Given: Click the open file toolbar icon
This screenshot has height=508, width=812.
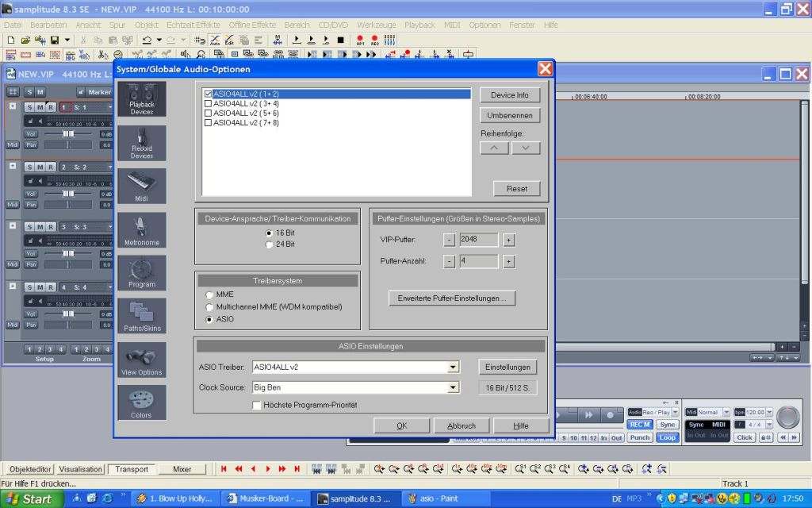Looking at the screenshot, I should pyautogui.click(x=25, y=40).
